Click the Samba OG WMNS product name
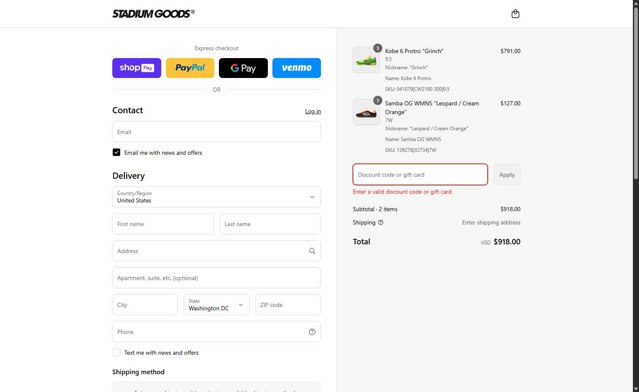Screen dimensions: 639x392 [432, 108]
